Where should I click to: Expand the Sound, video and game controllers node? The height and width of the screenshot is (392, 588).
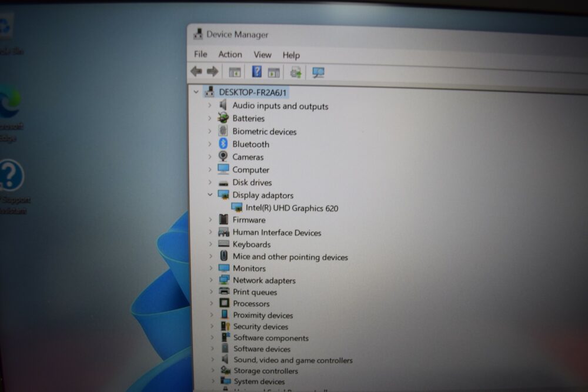coord(212,360)
